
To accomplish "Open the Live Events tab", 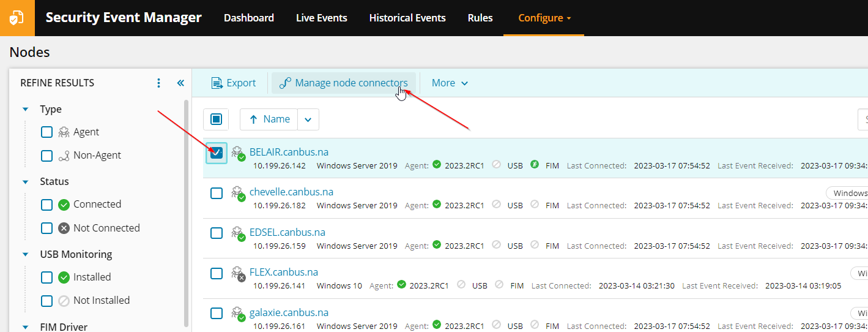I will coord(322,18).
